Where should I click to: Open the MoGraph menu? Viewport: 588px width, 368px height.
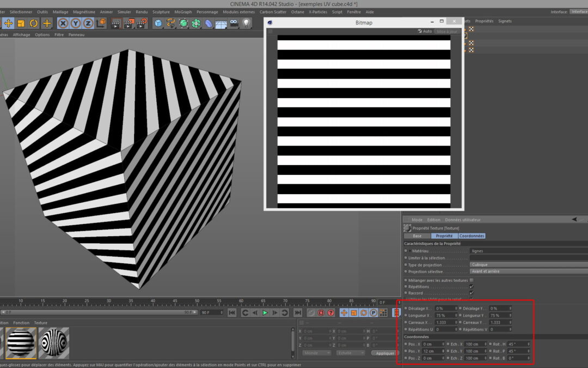183,11
